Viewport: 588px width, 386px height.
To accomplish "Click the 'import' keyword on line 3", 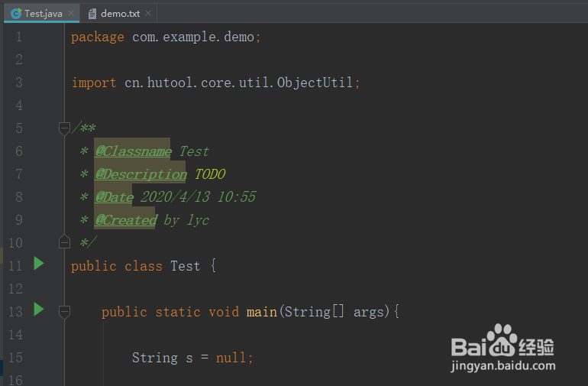I will pyautogui.click(x=94, y=83).
